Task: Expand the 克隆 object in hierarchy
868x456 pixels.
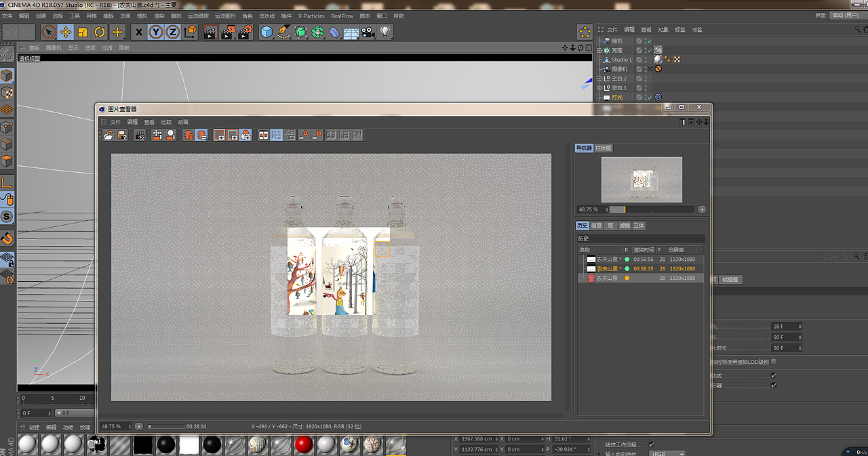Action: coord(599,50)
